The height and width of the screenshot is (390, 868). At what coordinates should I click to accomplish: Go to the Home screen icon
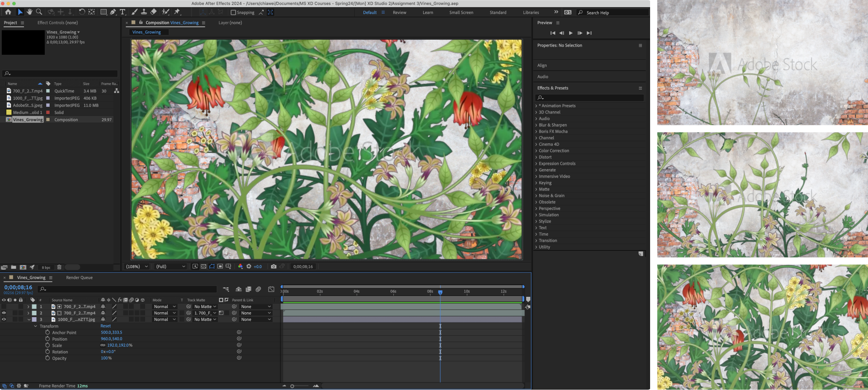pos(8,12)
